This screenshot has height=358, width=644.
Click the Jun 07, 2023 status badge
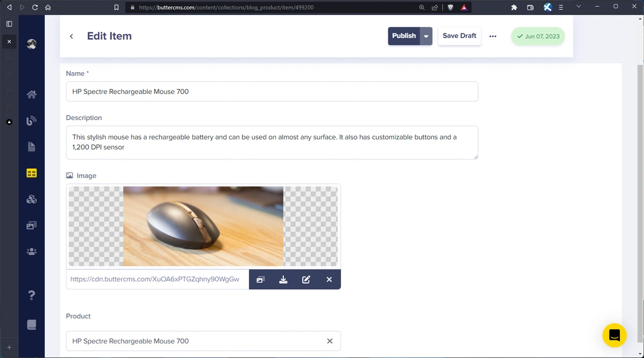tap(538, 36)
